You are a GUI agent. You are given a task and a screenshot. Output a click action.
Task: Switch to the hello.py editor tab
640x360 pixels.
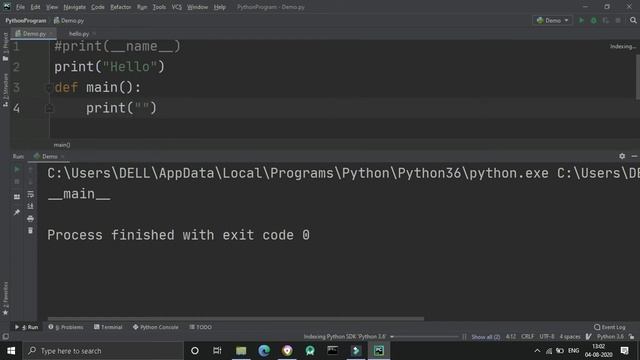79,34
